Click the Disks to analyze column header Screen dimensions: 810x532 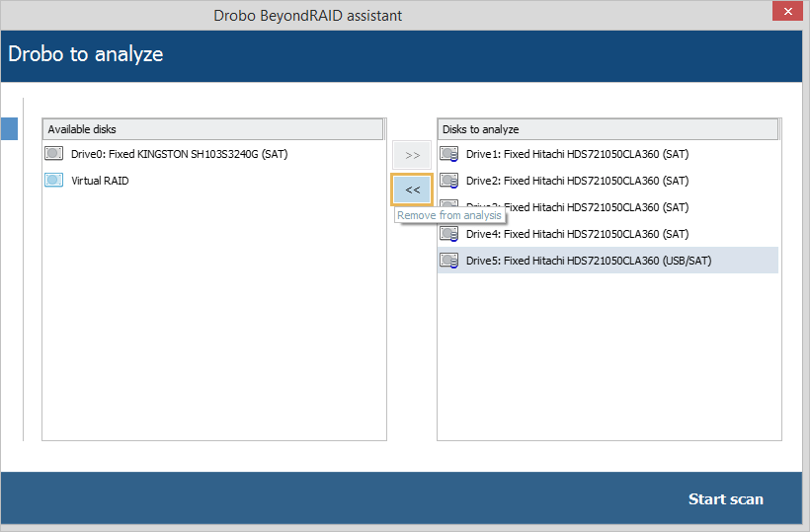click(x=607, y=129)
